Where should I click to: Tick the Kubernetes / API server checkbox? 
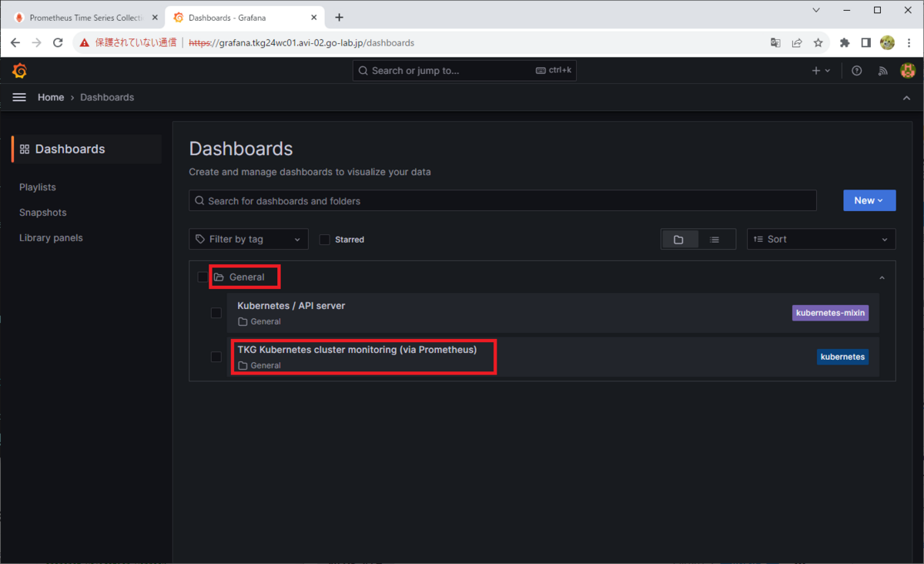click(x=216, y=313)
